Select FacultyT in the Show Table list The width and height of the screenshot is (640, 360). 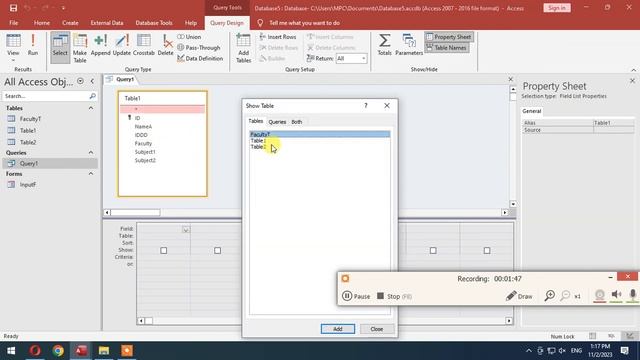click(320, 134)
